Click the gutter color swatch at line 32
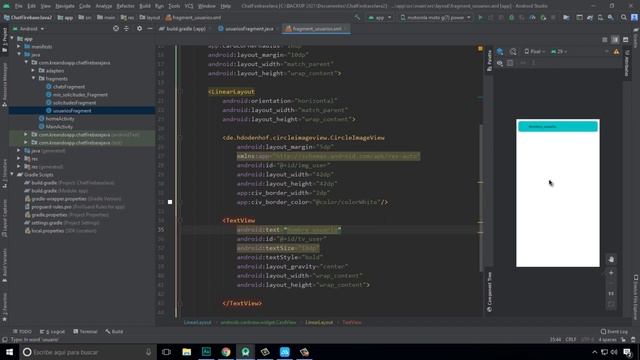 click(170, 202)
